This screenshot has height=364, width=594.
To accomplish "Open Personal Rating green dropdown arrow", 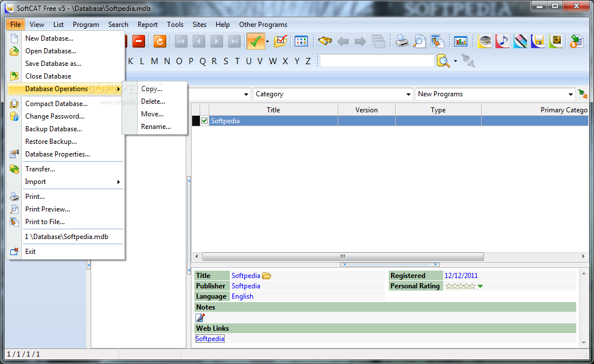I will tap(480, 287).
